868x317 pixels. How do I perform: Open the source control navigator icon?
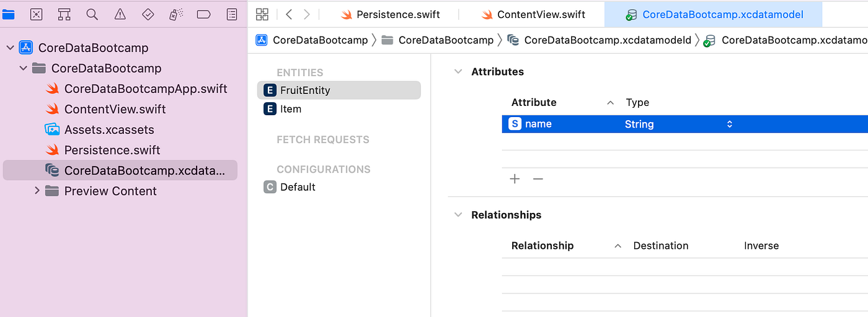[37, 14]
